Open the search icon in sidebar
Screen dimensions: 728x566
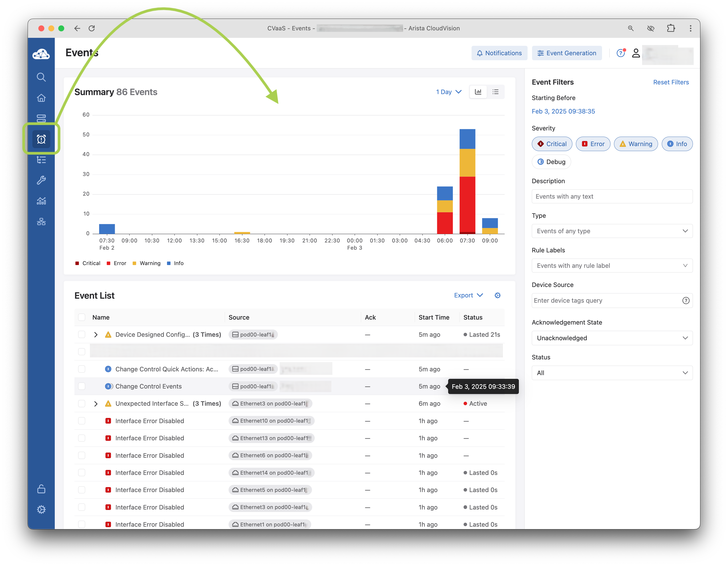(x=41, y=77)
